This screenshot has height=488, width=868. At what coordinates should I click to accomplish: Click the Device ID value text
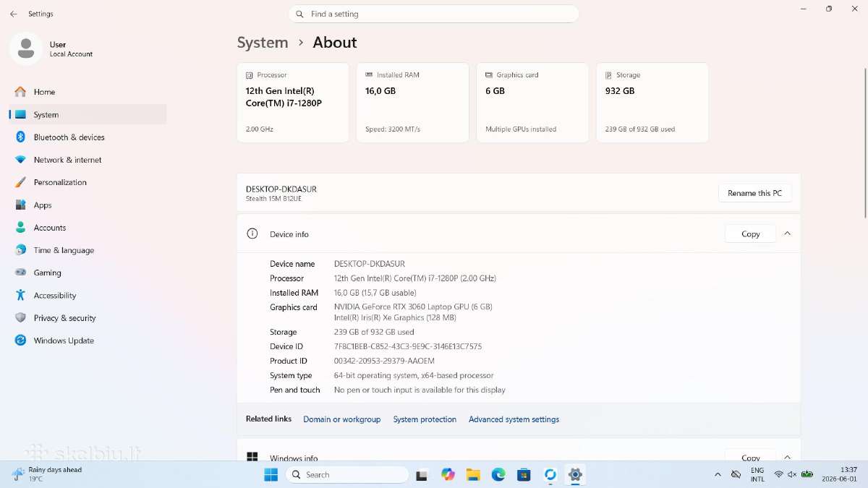click(408, 346)
